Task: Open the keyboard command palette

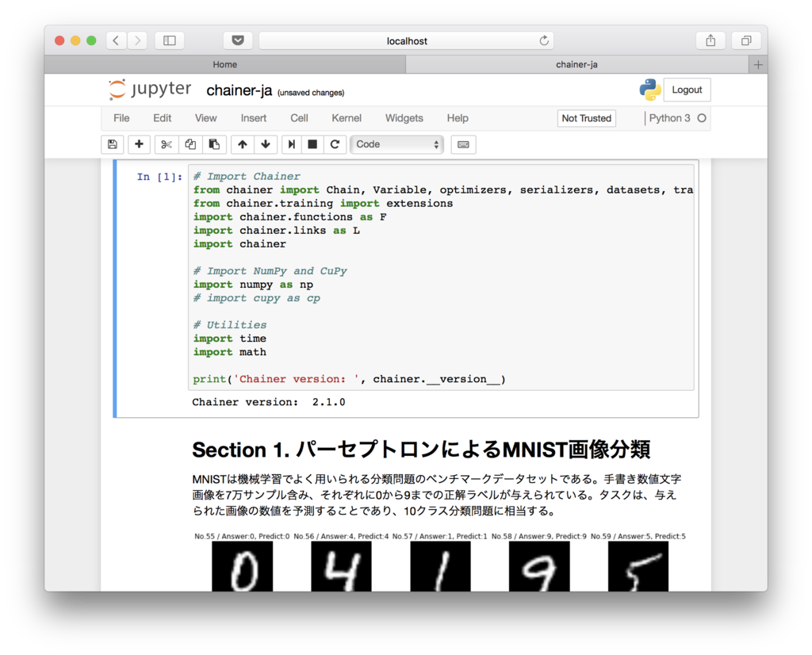Action: pyautogui.click(x=463, y=144)
